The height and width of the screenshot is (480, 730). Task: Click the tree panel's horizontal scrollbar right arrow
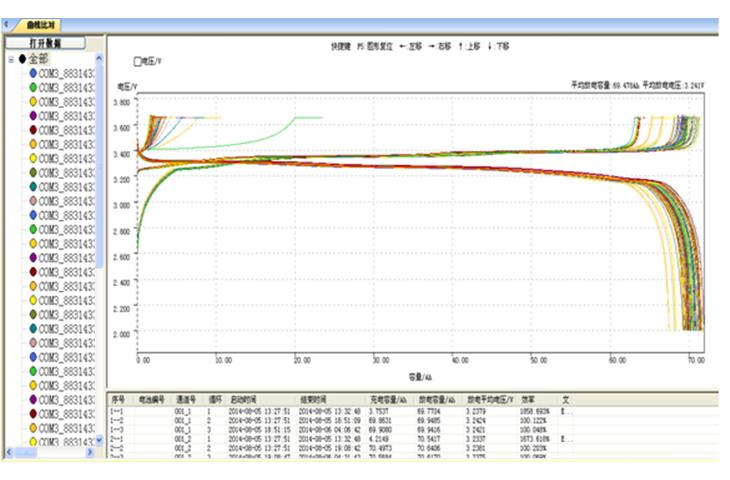pyautogui.click(x=89, y=452)
